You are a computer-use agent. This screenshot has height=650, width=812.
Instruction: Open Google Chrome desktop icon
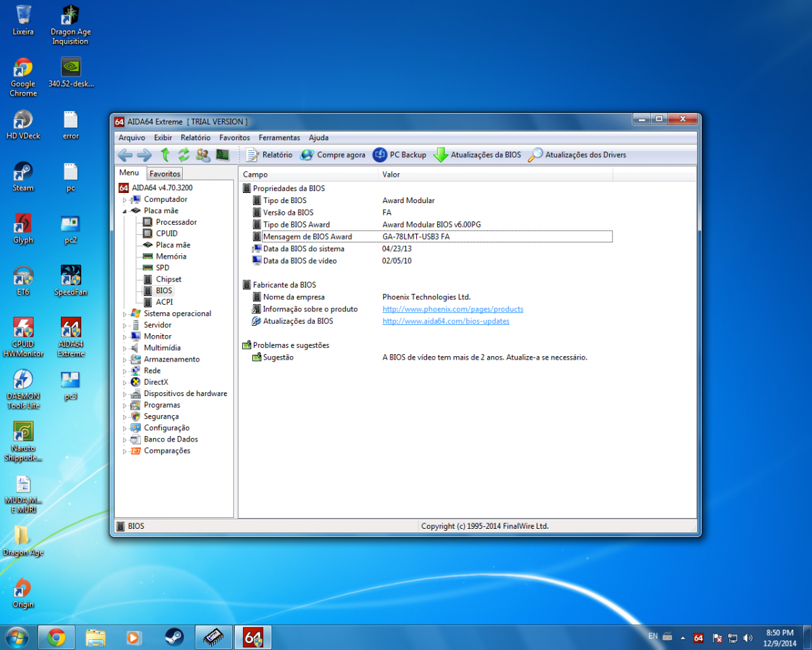point(23,77)
